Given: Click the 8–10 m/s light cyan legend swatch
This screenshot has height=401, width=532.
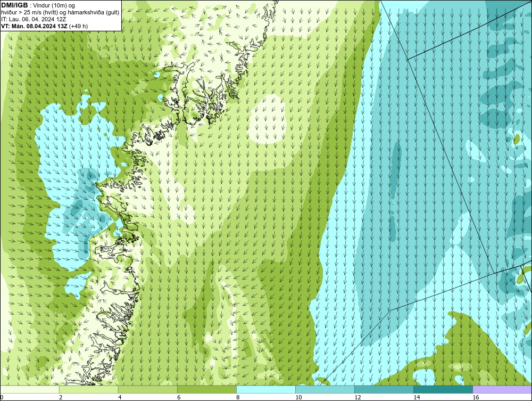Looking at the screenshot, I should [x=266, y=389].
